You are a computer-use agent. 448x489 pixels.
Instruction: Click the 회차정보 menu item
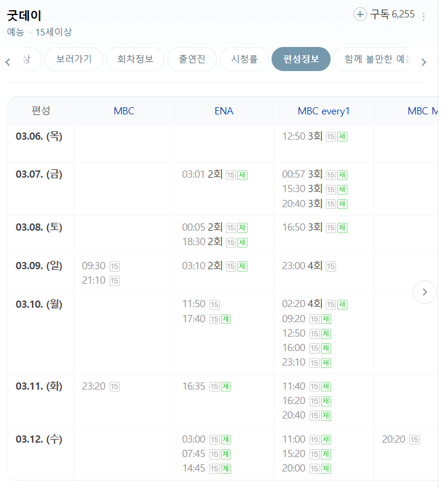(x=135, y=59)
